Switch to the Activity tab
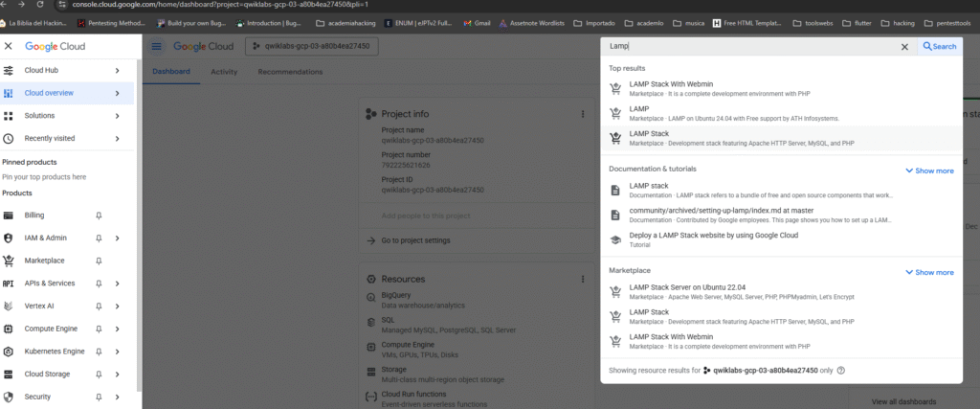Image resolution: width=980 pixels, height=409 pixels. point(224,72)
